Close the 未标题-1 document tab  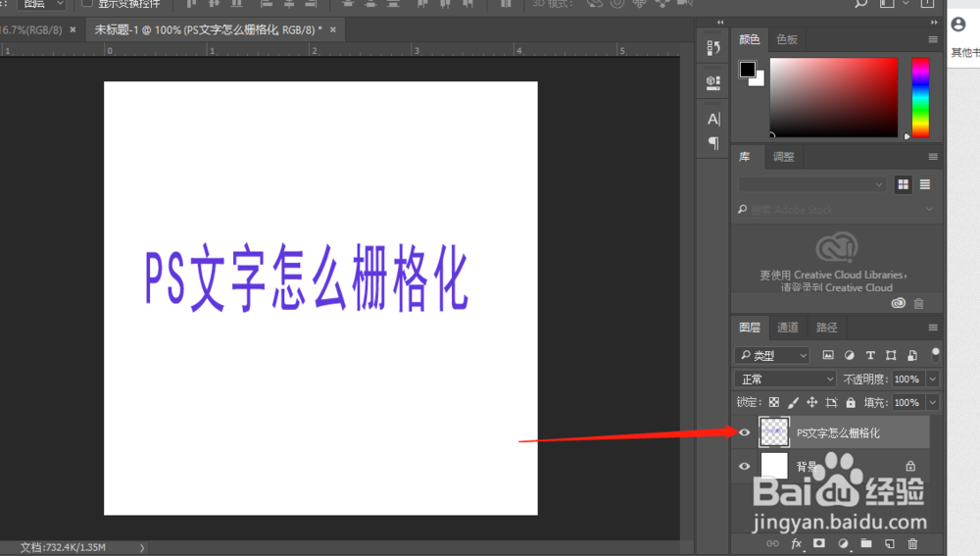click(333, 29)
